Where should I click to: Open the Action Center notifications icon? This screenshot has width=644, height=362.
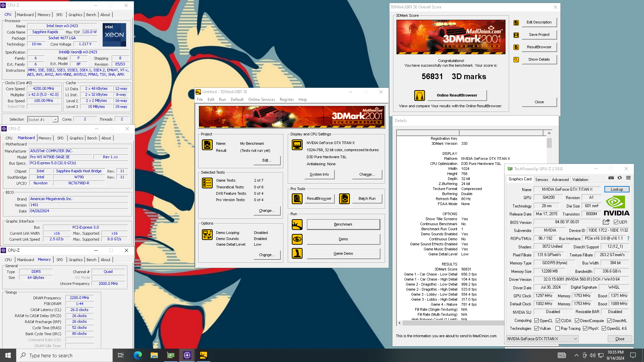[x=633, y=355]
